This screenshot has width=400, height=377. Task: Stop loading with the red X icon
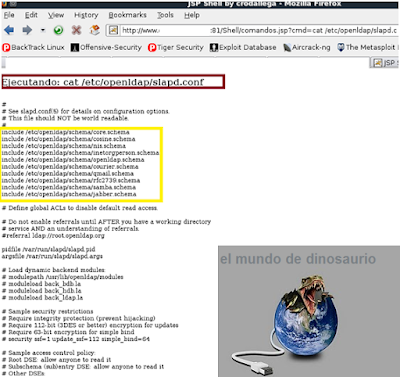tap(76, 30)
